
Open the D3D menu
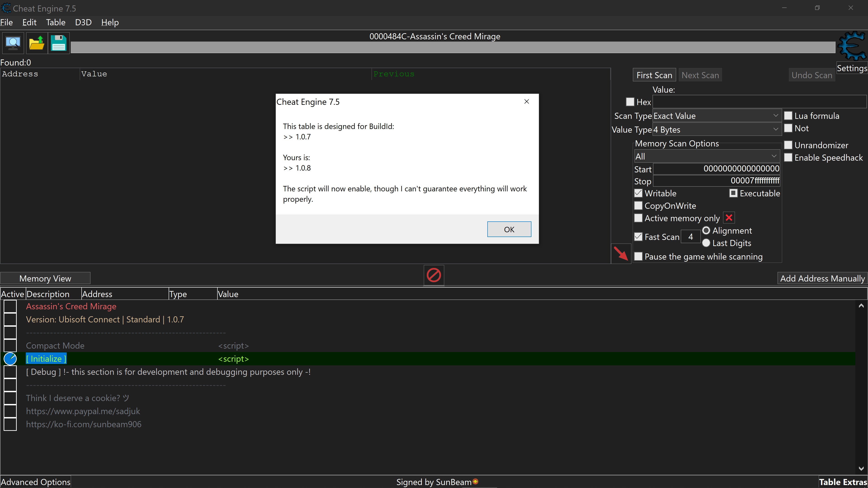coord(83,23)
